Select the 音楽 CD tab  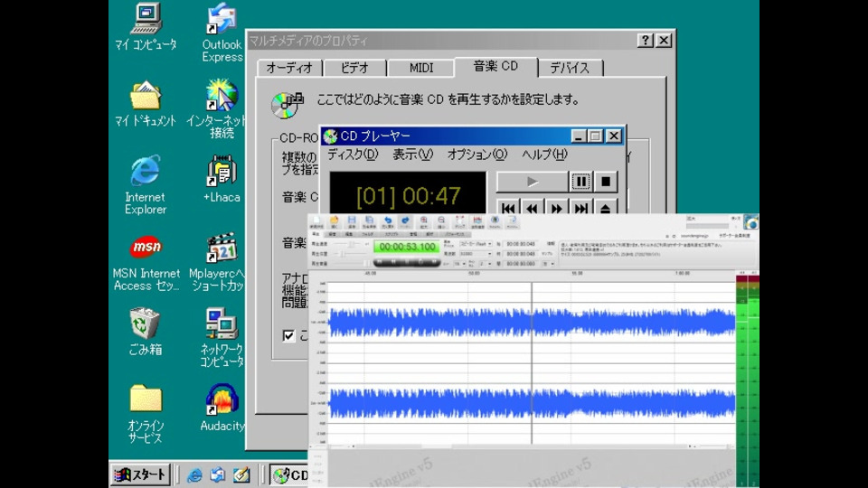tap(495, 66)
